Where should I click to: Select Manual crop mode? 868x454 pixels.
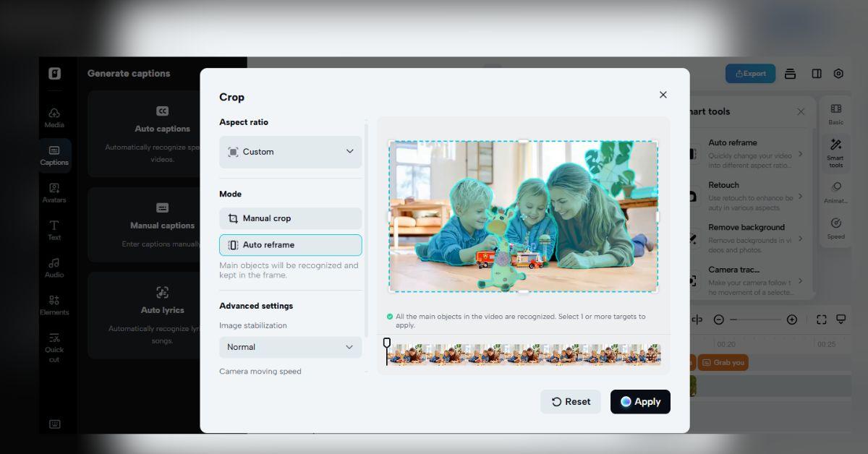[290, 218]
